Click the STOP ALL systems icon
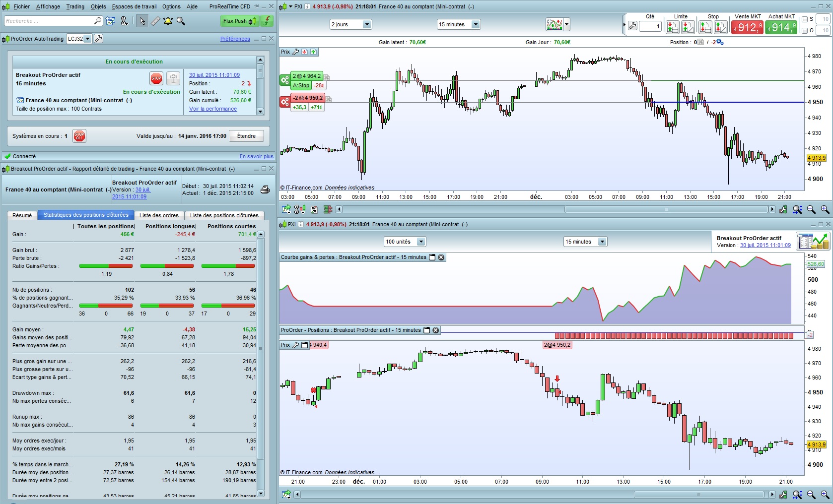Screen dimensions: 833x504 coord(79,136)
